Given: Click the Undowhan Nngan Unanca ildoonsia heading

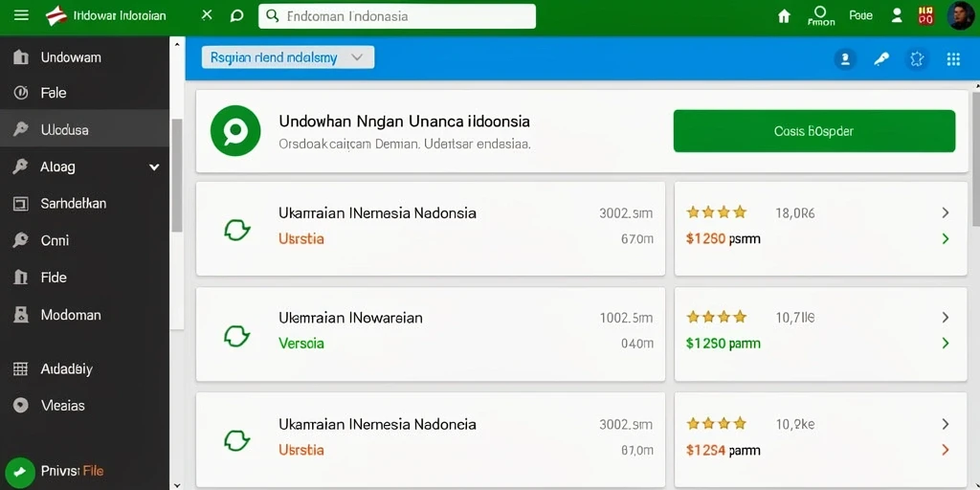Looking at the screenshot, I should point(405,121).
